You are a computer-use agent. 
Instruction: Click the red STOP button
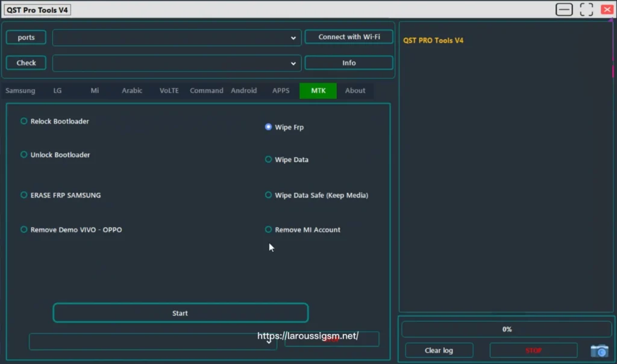point(533,350)
